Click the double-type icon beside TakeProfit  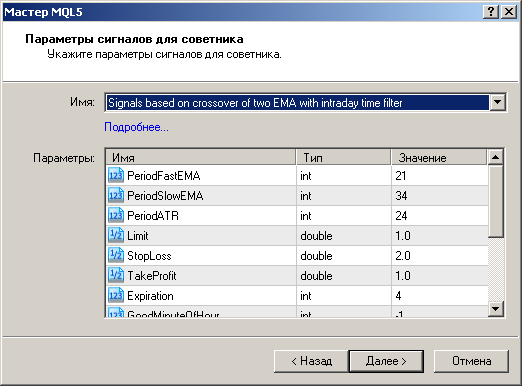[x=116, y=275]
